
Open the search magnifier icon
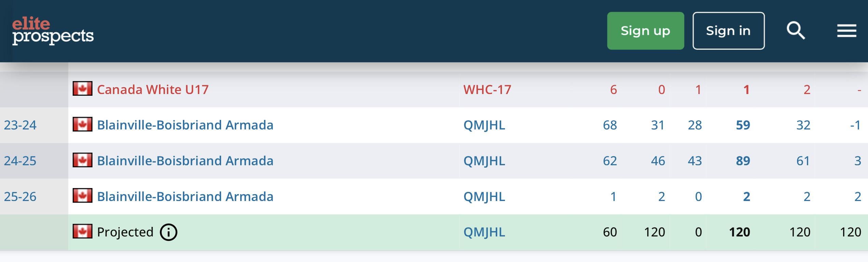(x=795, y=31)
